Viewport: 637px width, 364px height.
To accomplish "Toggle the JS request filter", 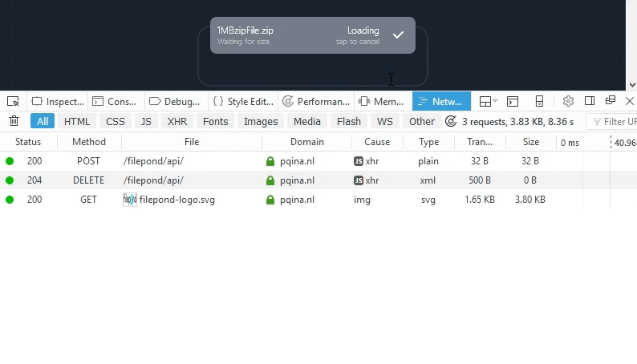I will point(146,121).
